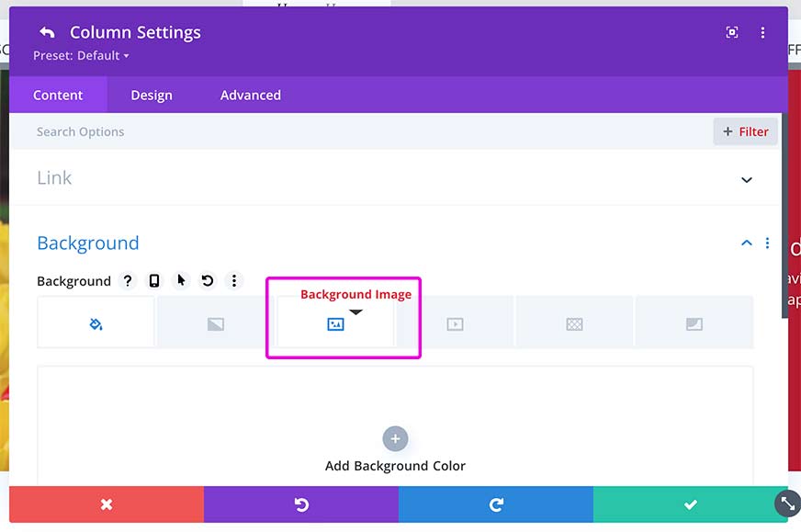Click Add Background Color plus button

[395, 439]
